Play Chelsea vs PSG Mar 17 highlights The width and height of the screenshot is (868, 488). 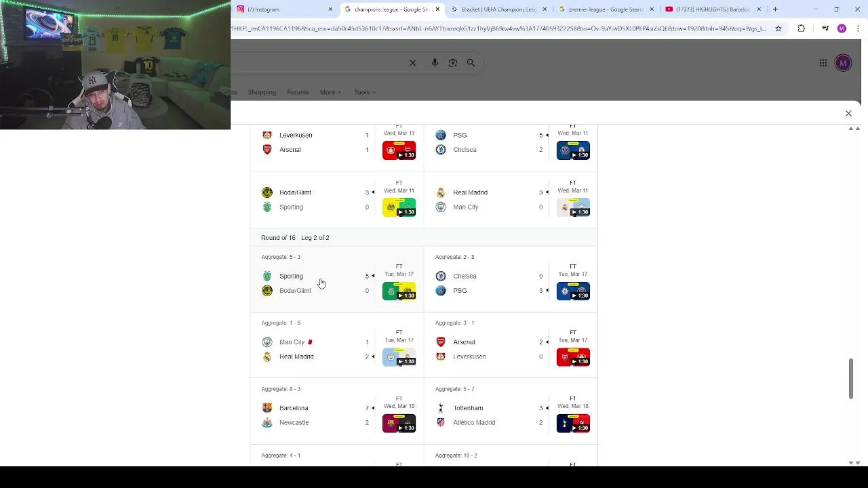click(573, 291)
